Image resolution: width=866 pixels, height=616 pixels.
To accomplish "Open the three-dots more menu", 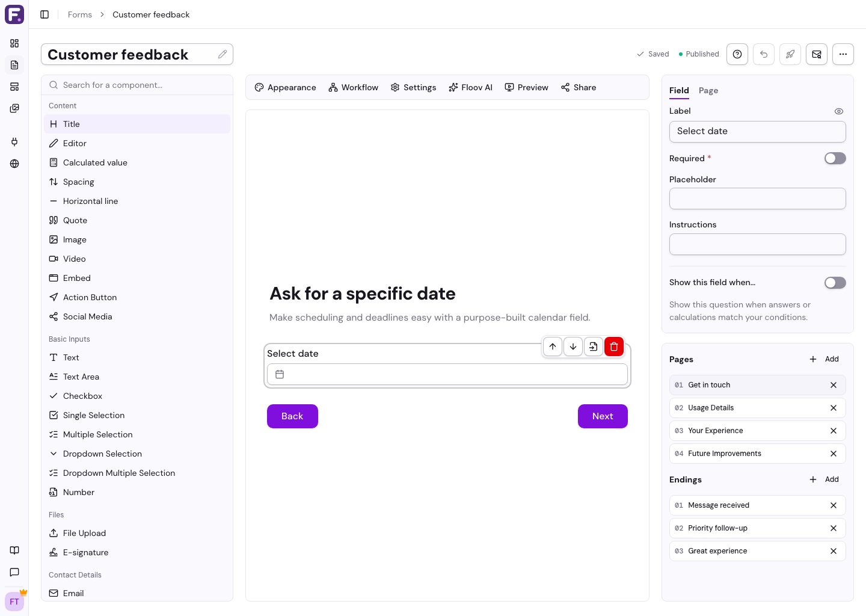I will 843,54.
